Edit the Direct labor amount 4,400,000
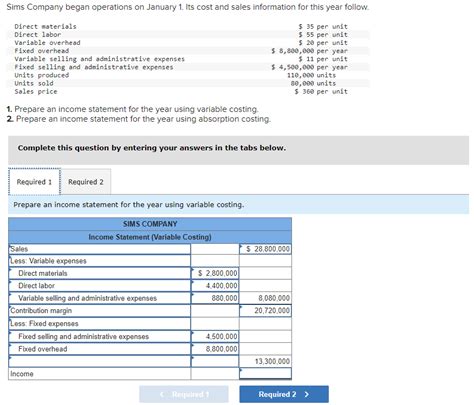 click(215, 286)
